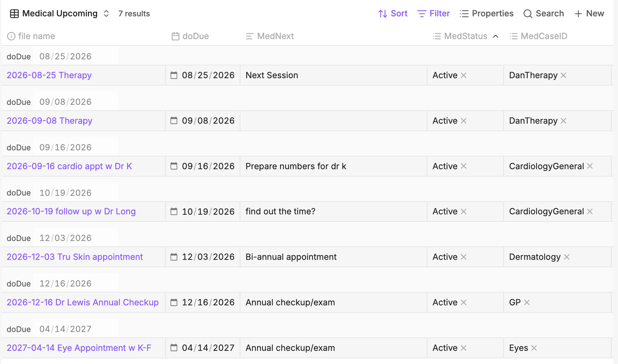Open date picker icon for 12/03/2026 row

tap(174, 257)
